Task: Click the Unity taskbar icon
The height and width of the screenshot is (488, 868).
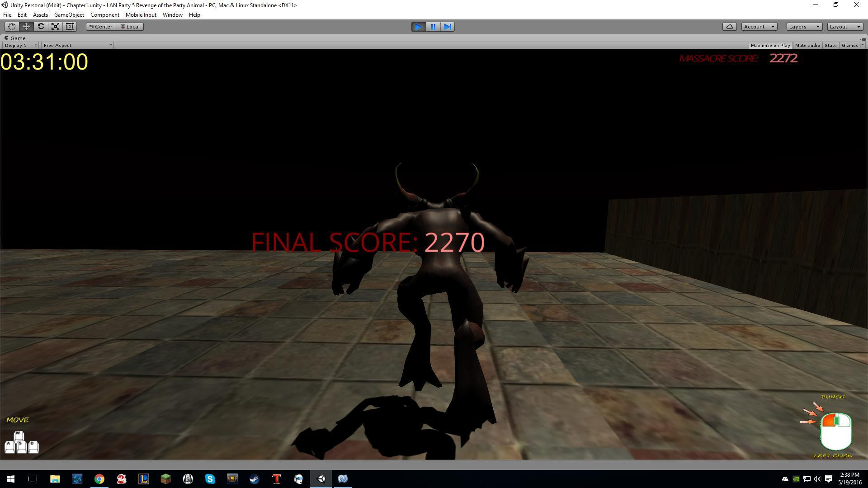Action: tap(321, 479)
